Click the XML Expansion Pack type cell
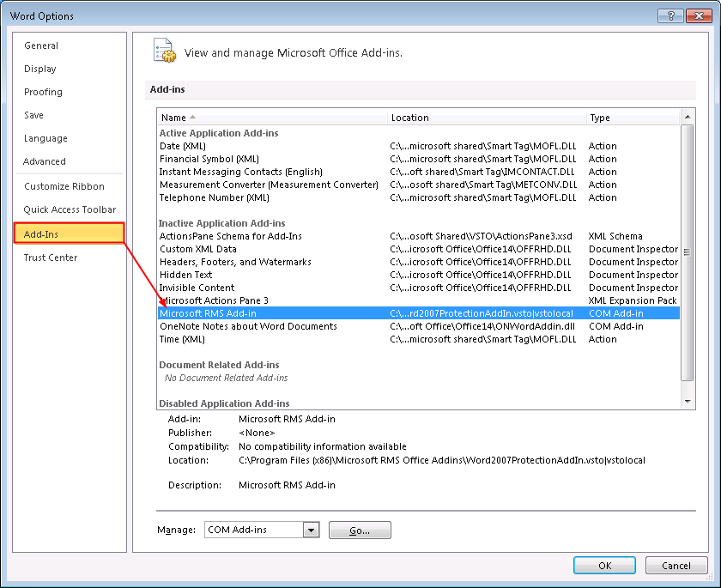The image size is (721, 588). click(633, 300)
